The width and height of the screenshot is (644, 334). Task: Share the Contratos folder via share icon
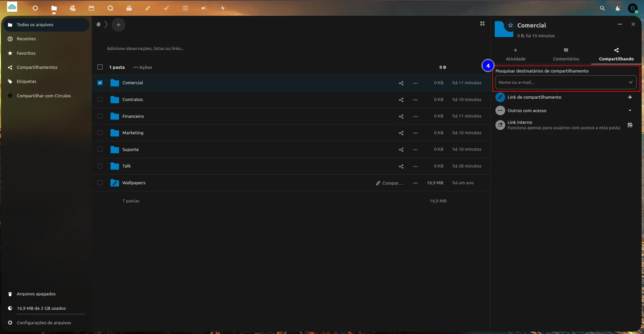click(401, 100)
